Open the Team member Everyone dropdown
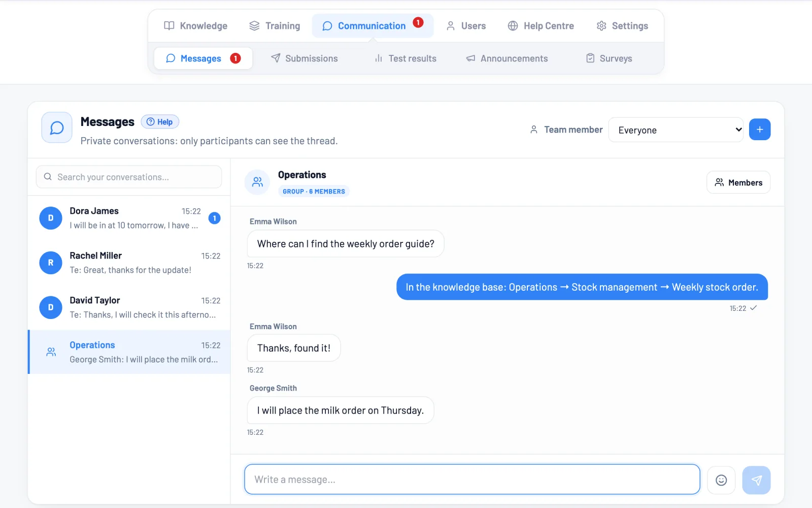This screenshot has height=508, width=812. click(676, 130)
